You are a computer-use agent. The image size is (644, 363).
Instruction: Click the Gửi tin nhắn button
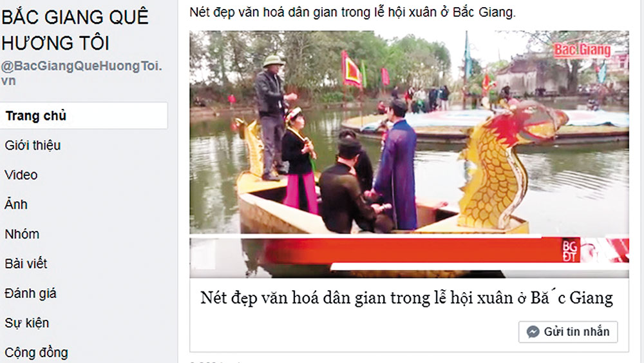coord(568,332)
